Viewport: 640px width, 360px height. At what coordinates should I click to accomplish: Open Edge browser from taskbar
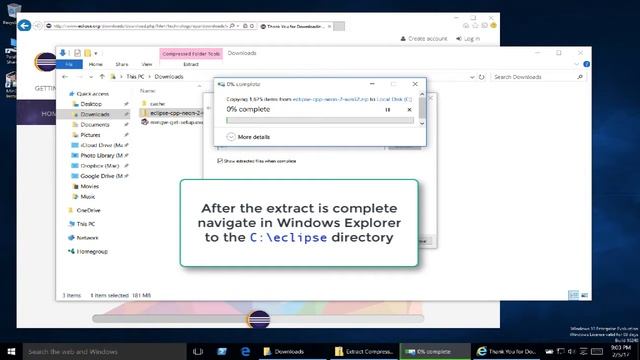245,351
